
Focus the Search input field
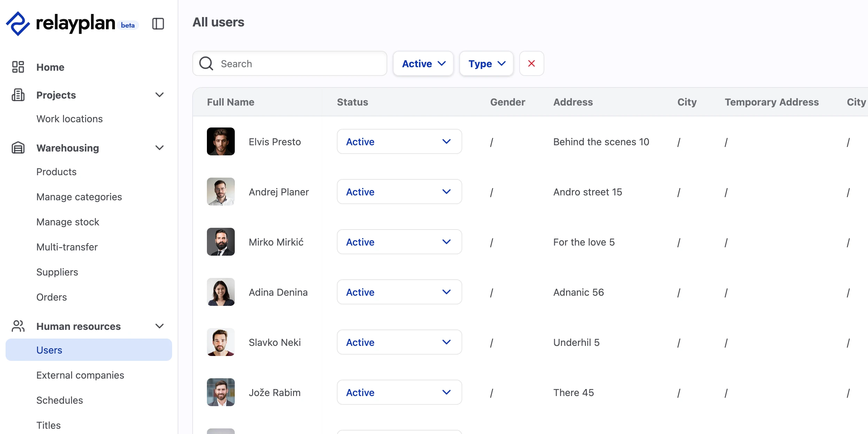pos(290,63)
